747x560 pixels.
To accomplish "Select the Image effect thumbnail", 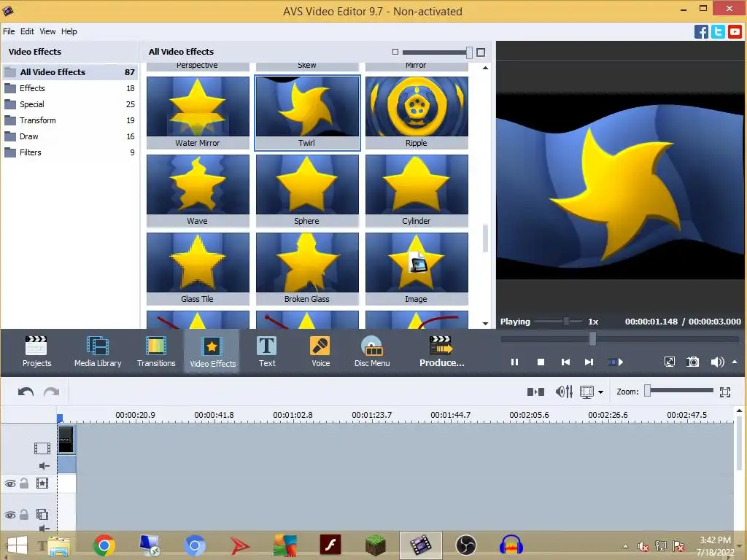I will pos(417,268).
